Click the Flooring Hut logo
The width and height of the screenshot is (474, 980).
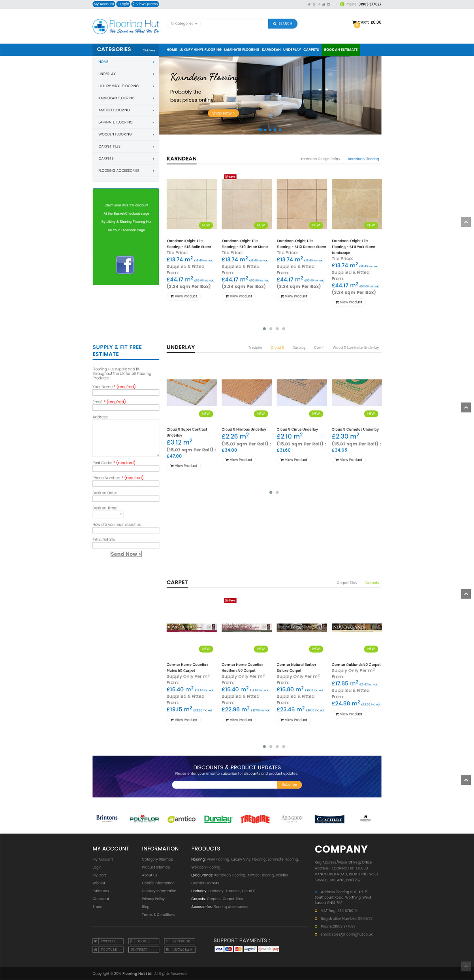(x=126, y=26)
